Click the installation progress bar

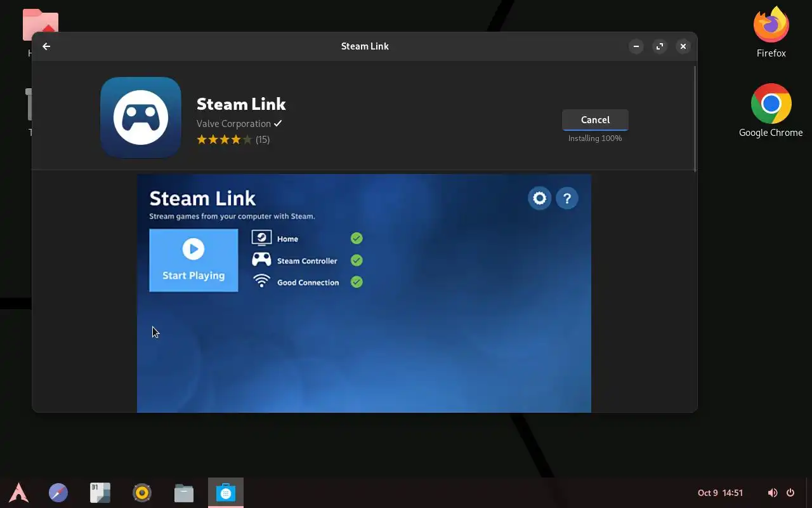point(595,130)
